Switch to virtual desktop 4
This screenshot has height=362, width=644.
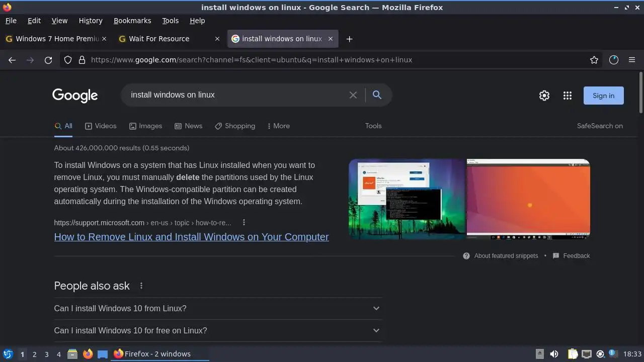coord(58,354)
